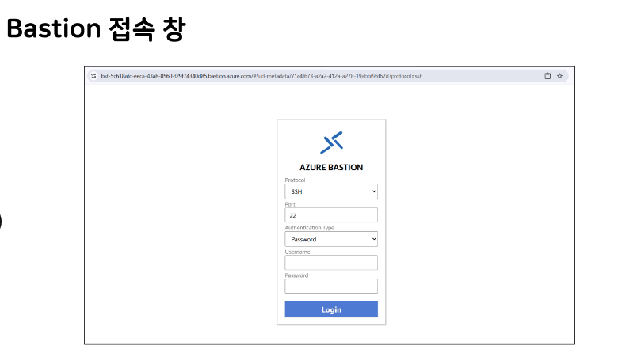Click the Protocol field label
The image size is (618, 364).
295,180
